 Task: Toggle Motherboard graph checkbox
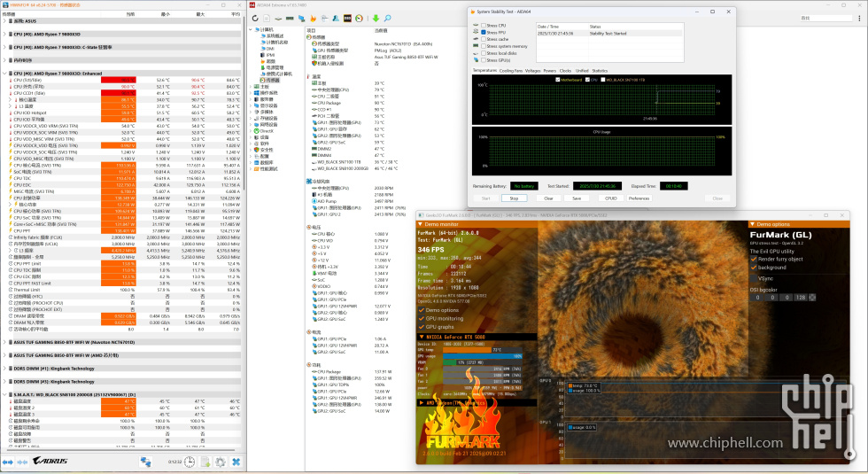(557, 80)
